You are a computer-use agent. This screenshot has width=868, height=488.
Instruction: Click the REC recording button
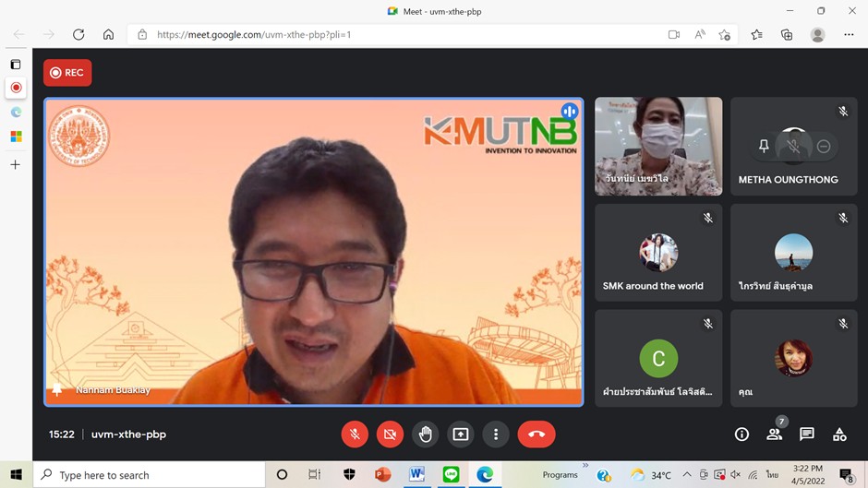point(67,73)
